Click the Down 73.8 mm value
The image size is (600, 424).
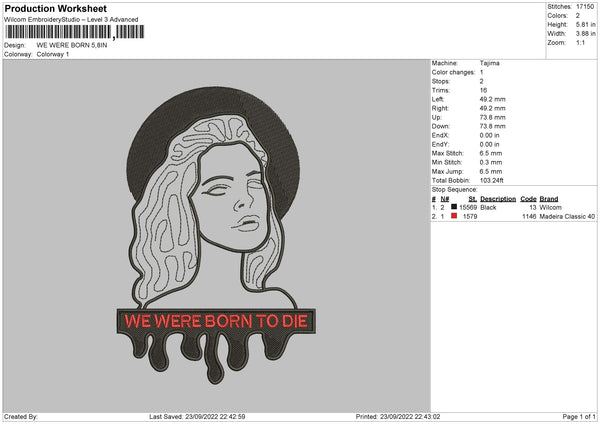pyautogui.click(x=492, y=126)
